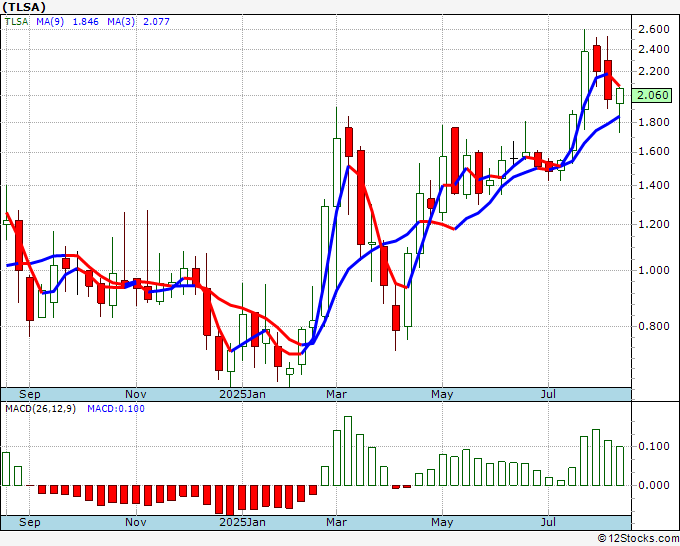Click Jul on the MACD time axis
Image resolution: width=680 pixels, height=546 pixels.
549,522
